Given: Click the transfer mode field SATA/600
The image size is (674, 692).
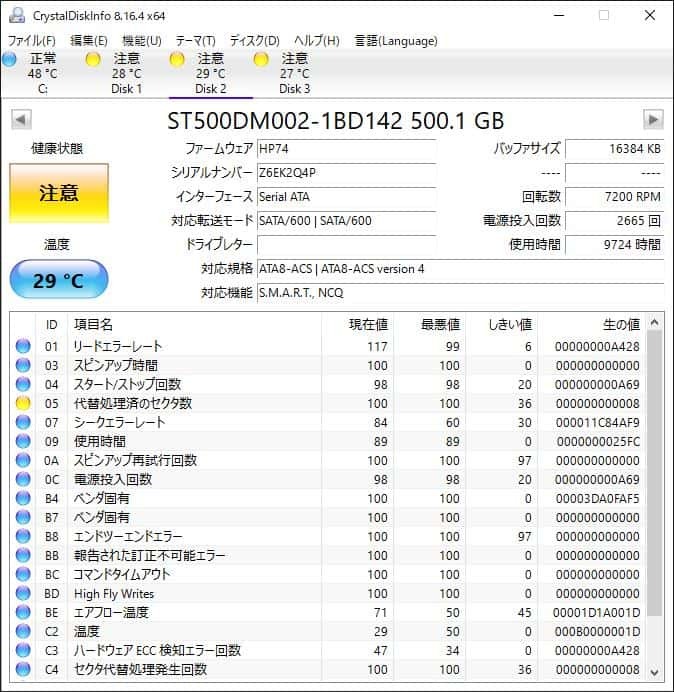Looking at the screenshot, I should coord(346,221).
